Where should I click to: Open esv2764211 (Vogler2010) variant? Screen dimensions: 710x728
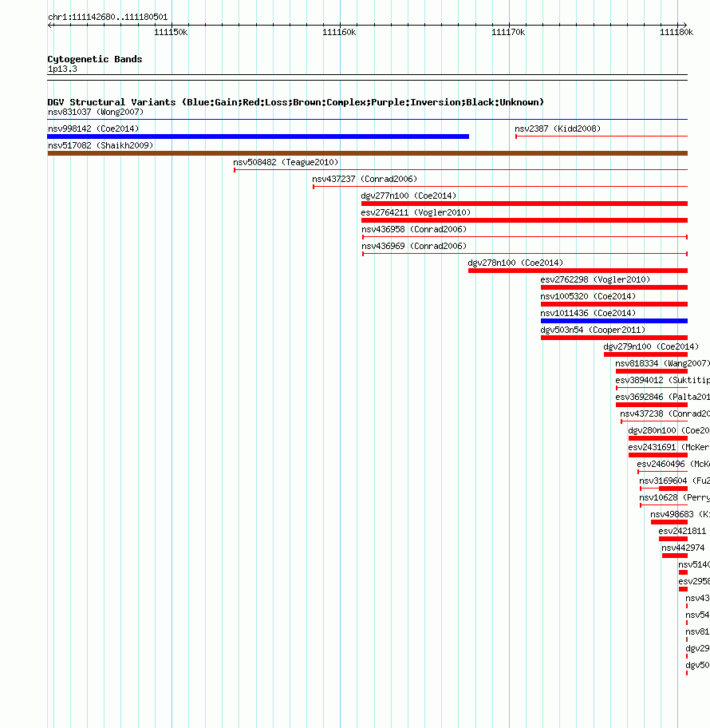tap(416, 212)
